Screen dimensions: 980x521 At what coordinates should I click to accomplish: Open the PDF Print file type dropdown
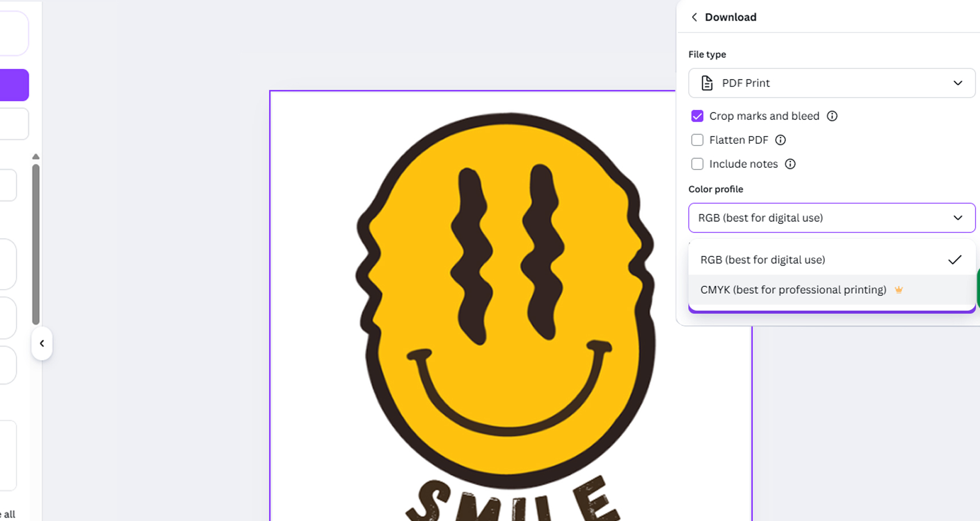point(831,83)
